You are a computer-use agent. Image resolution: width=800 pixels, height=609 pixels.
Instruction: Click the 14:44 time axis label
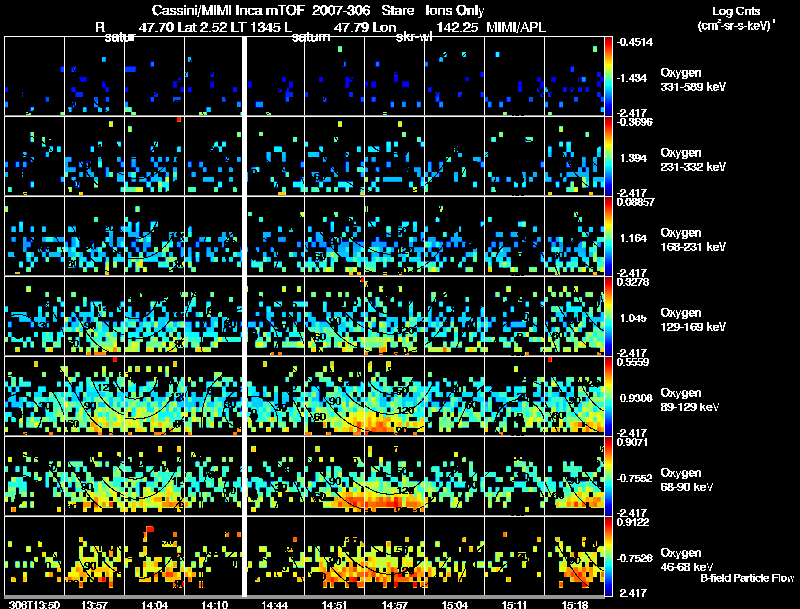click(274, 604)
